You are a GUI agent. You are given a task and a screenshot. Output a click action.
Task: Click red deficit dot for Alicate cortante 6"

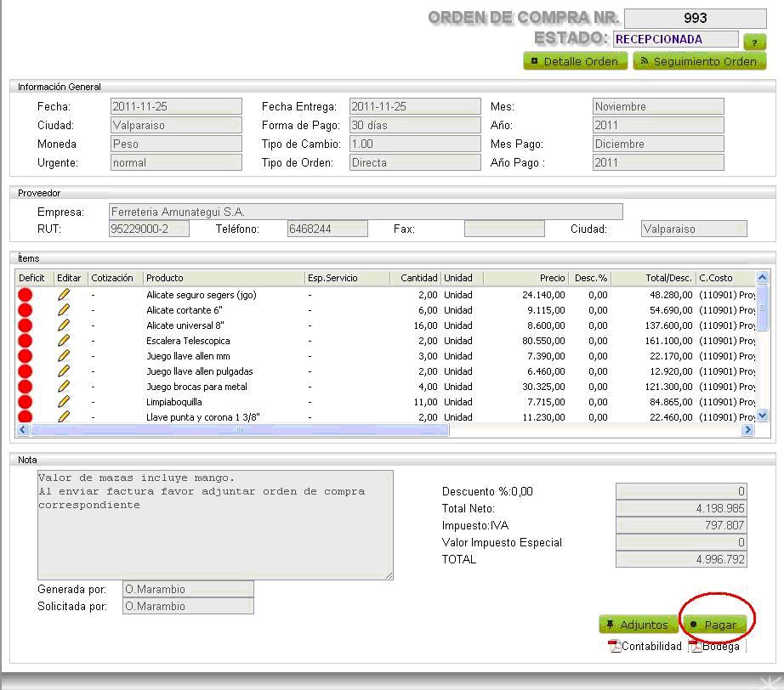point(25,310)
